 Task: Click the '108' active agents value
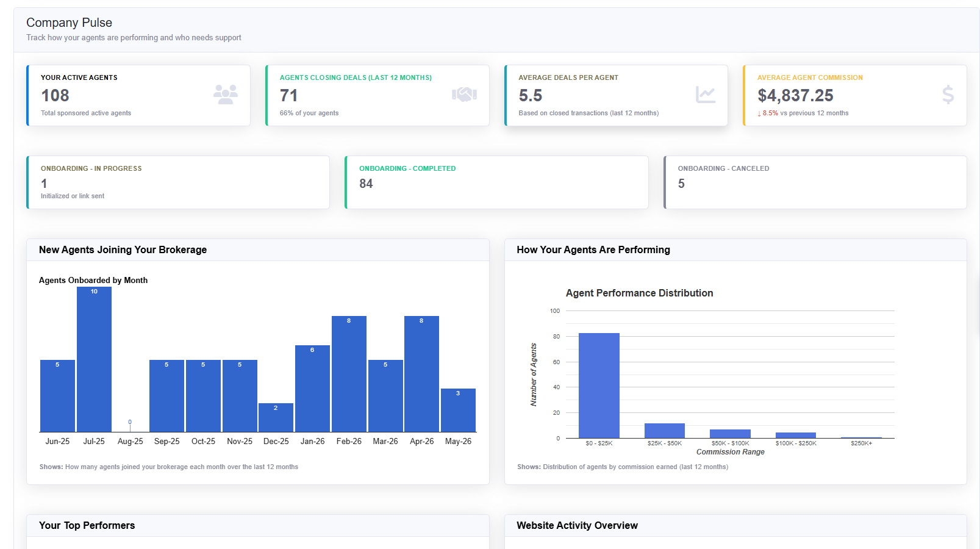click(x=55, y=96)
